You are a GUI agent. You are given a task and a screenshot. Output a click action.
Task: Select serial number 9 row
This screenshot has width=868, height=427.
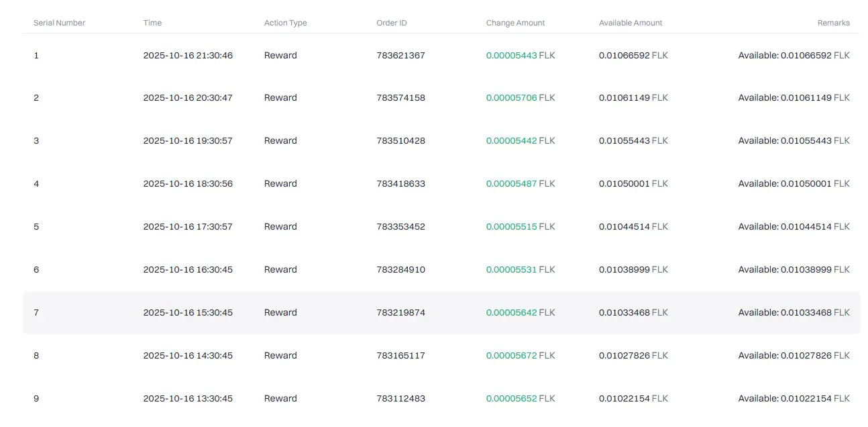pyautogui.click(x=441, y=399)
